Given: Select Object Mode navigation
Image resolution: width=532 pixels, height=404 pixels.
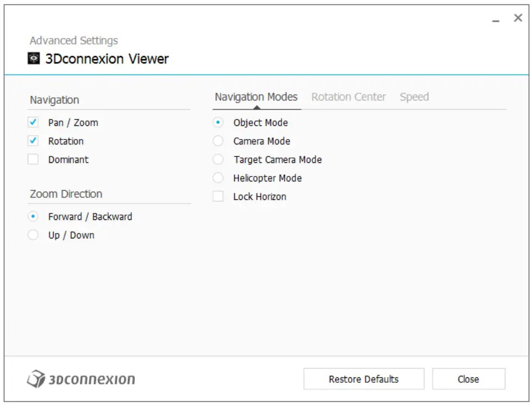Looking at the screenshot, I should tap(218, 123).
